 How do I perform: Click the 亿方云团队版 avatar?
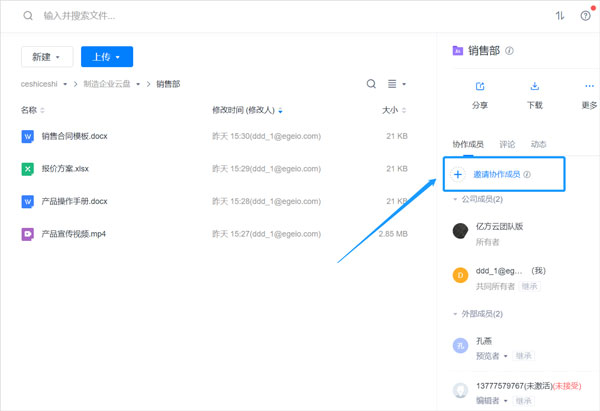(x=460, y=231)
